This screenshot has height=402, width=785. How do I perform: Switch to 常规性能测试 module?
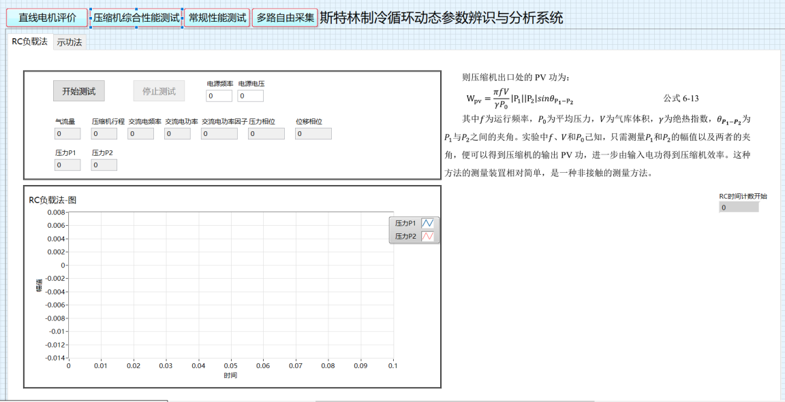pyautogui.click(x=217, y=19)
